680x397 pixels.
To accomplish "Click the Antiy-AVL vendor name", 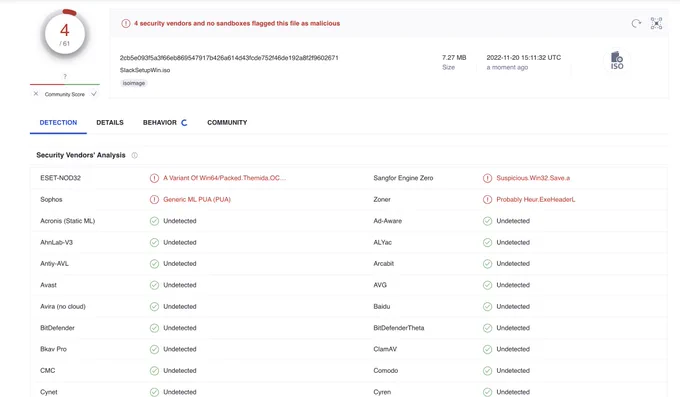I will 54,263.
